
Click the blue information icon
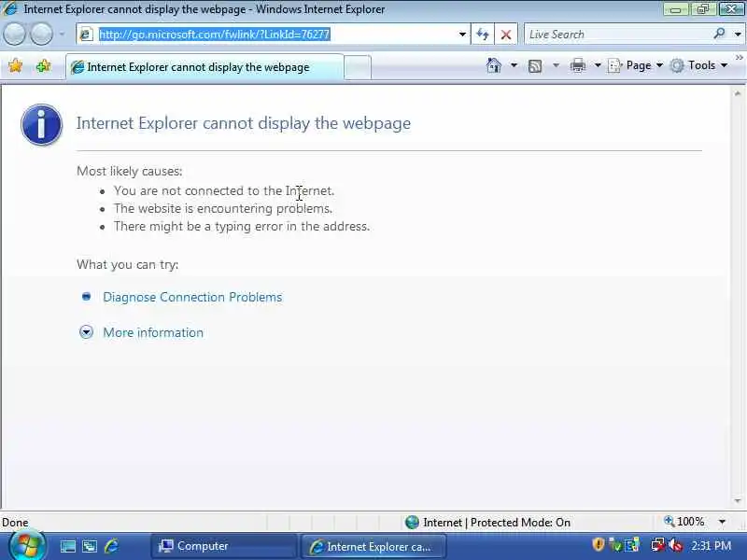(41, 125)
